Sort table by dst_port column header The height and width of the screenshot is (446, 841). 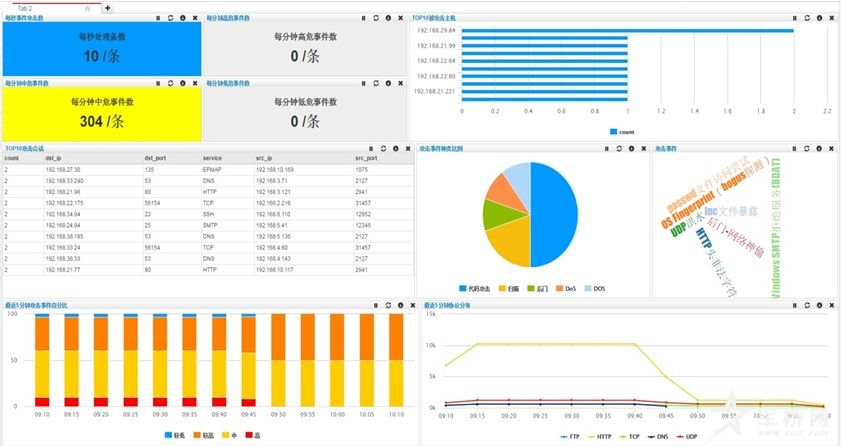(x=154, y=158)
